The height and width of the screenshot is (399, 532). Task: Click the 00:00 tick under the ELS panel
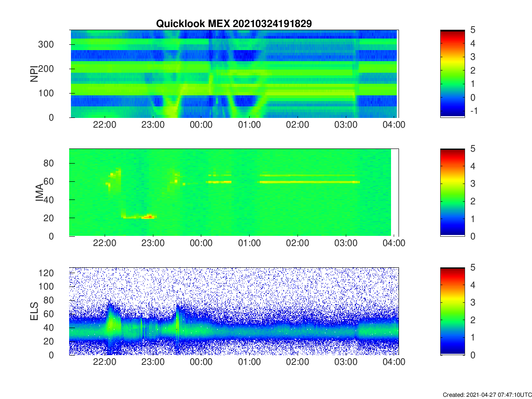(x=201, y=363)
